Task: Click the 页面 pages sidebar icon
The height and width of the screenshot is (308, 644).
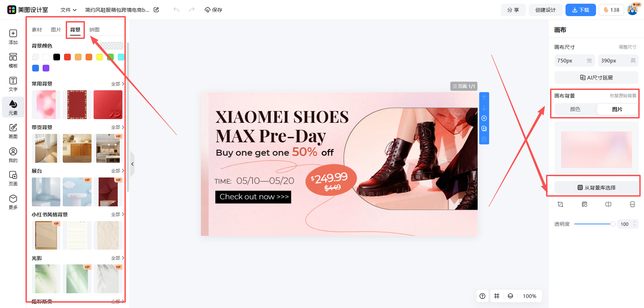Action: 13,178
